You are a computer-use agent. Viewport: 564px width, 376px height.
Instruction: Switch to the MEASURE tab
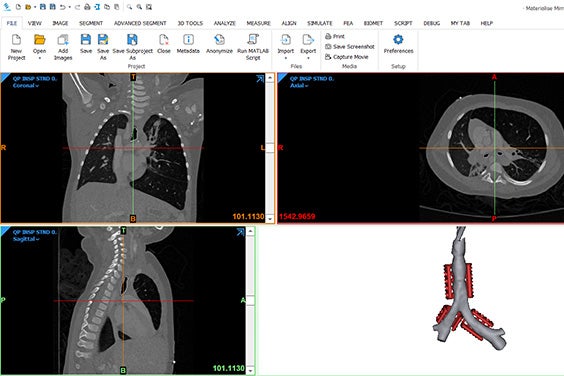(259, 23)
